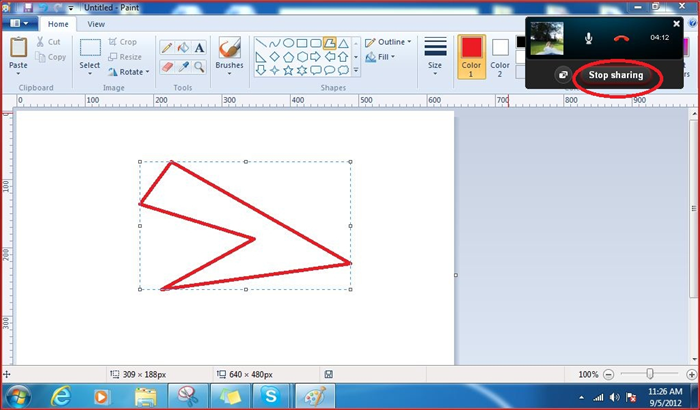700x410 pixels.
Task: Hang up the Skype call
Action: (x=621, y=38)
